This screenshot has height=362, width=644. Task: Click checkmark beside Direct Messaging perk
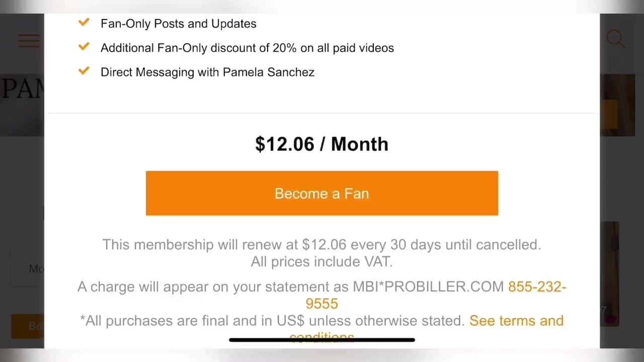pyautogui.click(x=84, y=71)
